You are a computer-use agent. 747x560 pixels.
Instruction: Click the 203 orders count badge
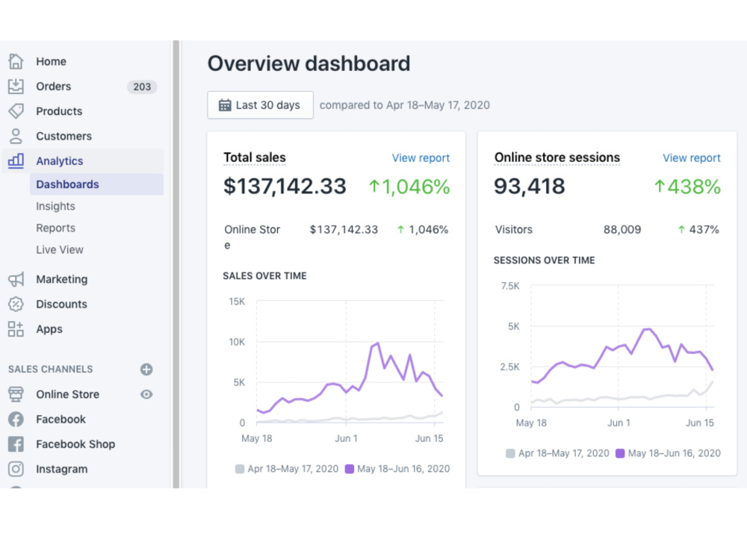click(x=142, y=87)
